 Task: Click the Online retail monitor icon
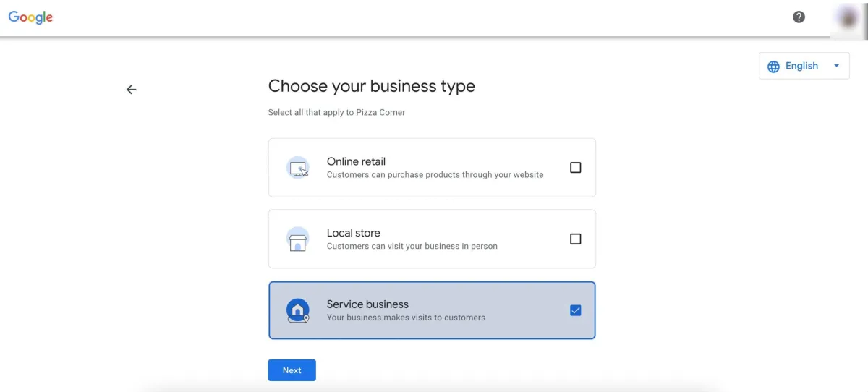[298, 168]
